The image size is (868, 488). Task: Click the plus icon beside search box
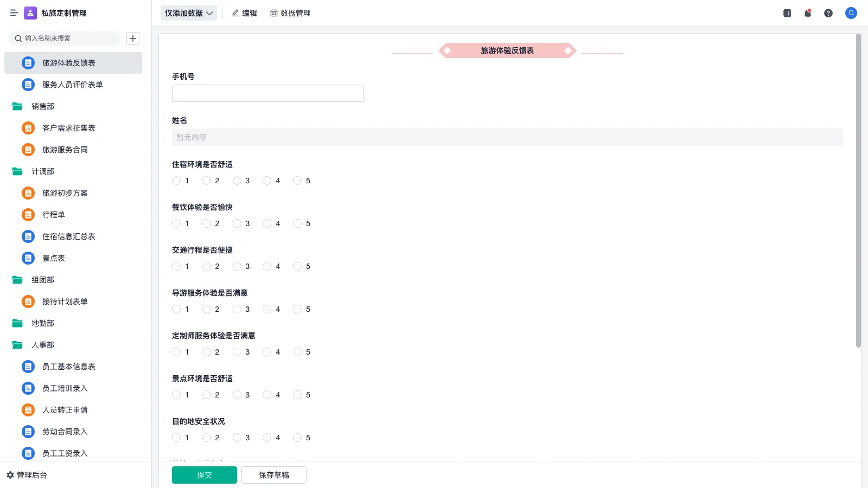click(x=133, y=38)
